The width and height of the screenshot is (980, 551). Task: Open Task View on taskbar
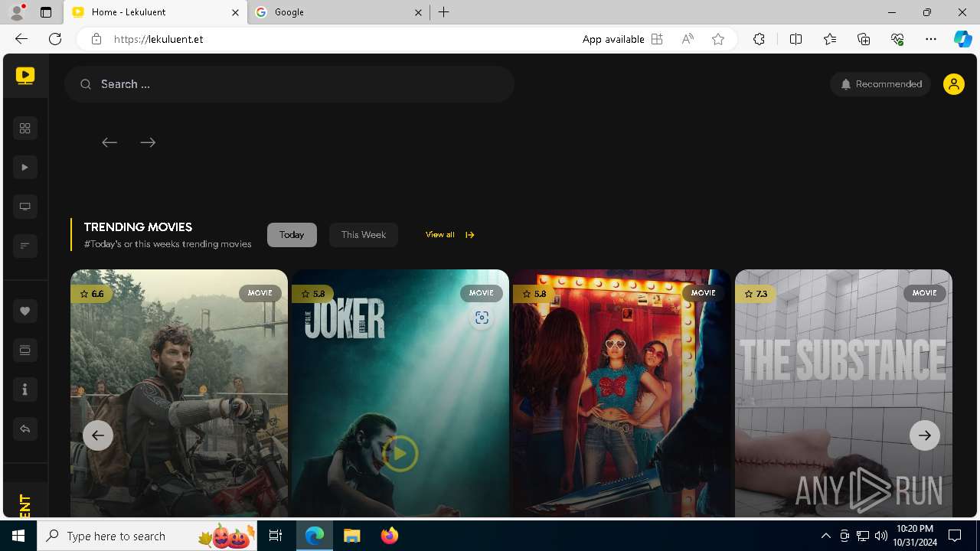tap(276, 536)
